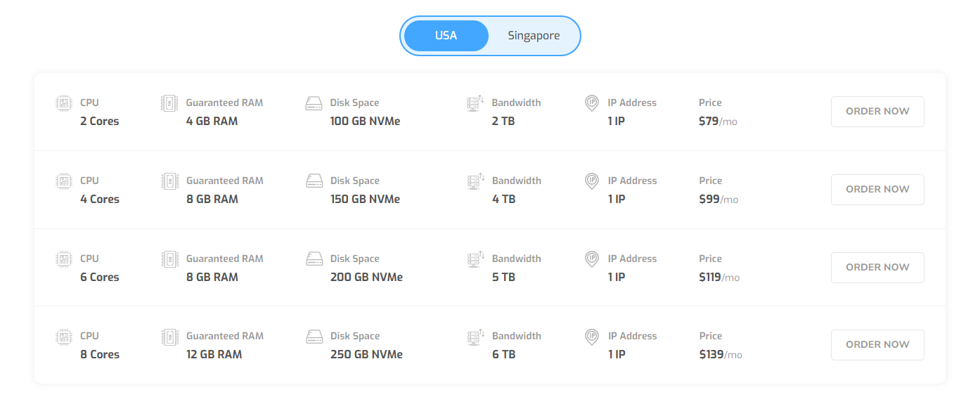Click bandwidth server icon for 2 TB
This screenshot has width=980, height=404.
[x=475, y=103]
